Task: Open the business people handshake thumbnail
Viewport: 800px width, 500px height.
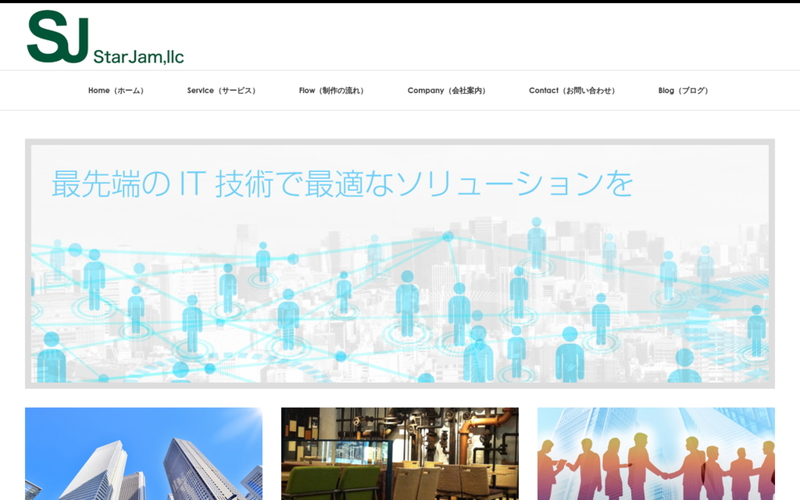Action: pyautogui.click(x=656, y=454)
